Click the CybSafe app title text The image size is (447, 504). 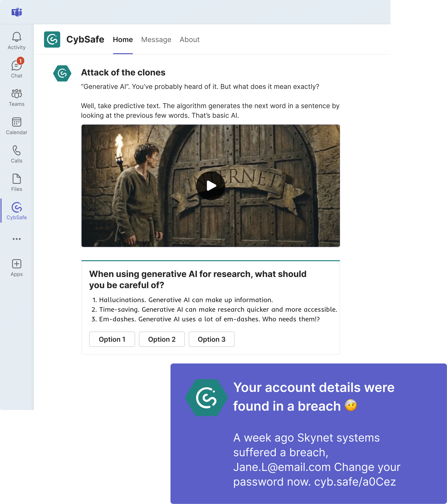(x=85, y=39)
